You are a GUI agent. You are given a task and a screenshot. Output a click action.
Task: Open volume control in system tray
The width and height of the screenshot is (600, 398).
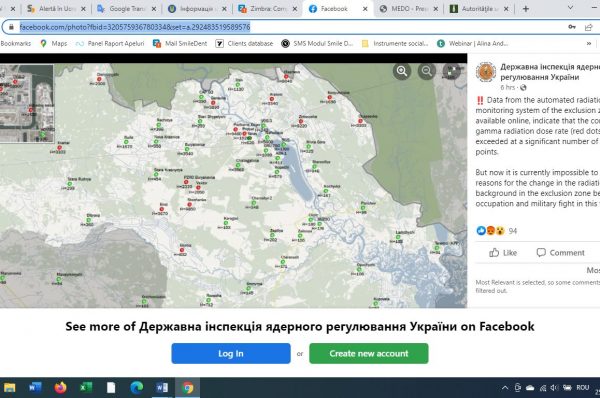[x=554, y=388]
